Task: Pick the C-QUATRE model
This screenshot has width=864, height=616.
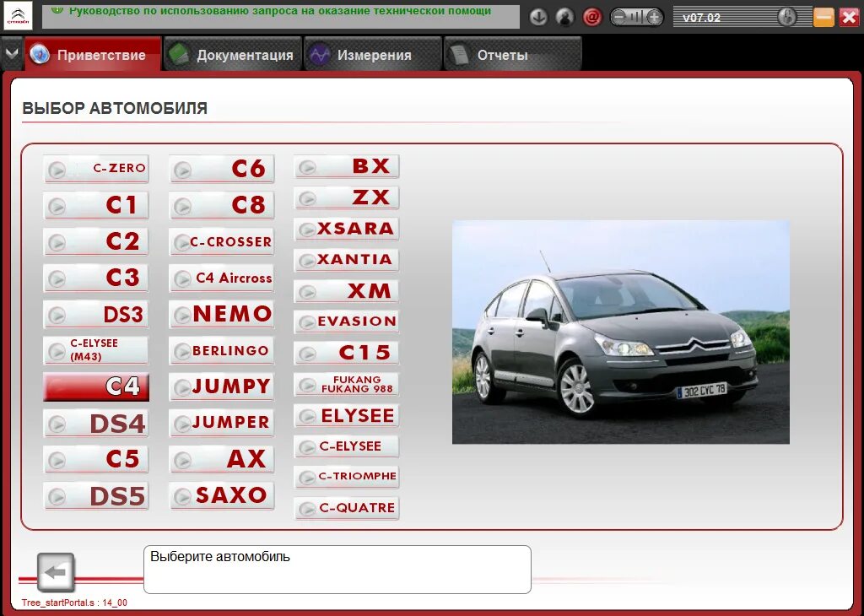Action: (347, 508)
